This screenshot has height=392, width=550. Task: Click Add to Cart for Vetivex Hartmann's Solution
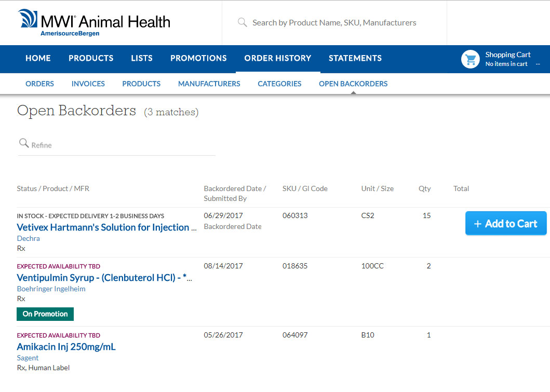[x=505, y=223]
